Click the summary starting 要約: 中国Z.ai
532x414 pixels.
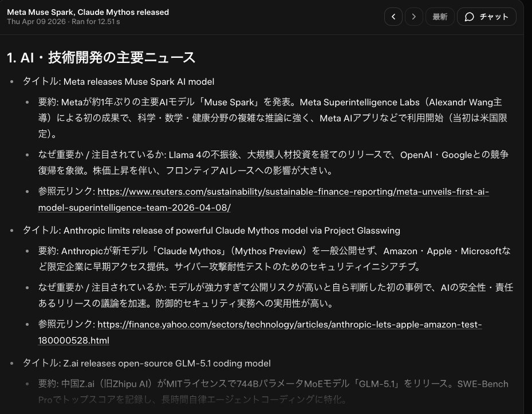click(273, 392)
